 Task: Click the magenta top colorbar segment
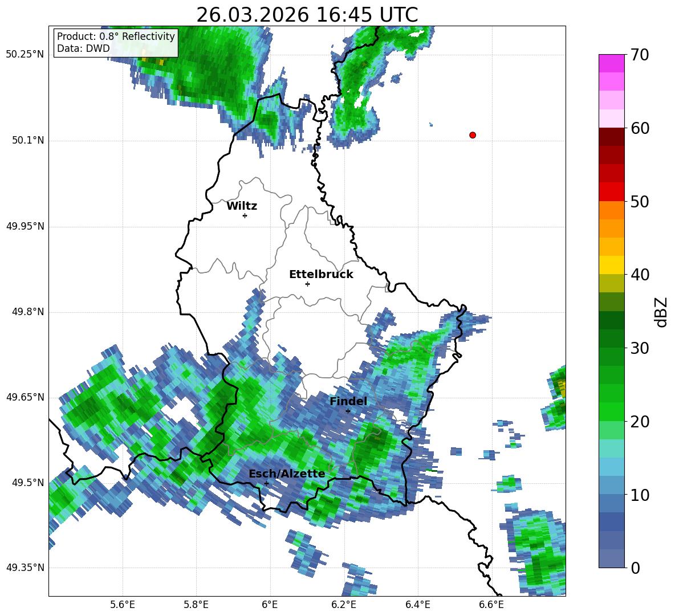pos(611,64)
